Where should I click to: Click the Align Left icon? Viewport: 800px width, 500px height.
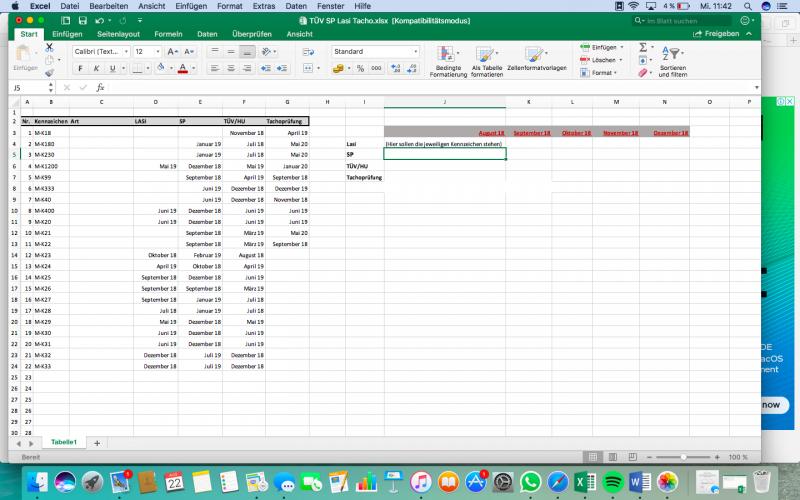[x=215, y=68]
